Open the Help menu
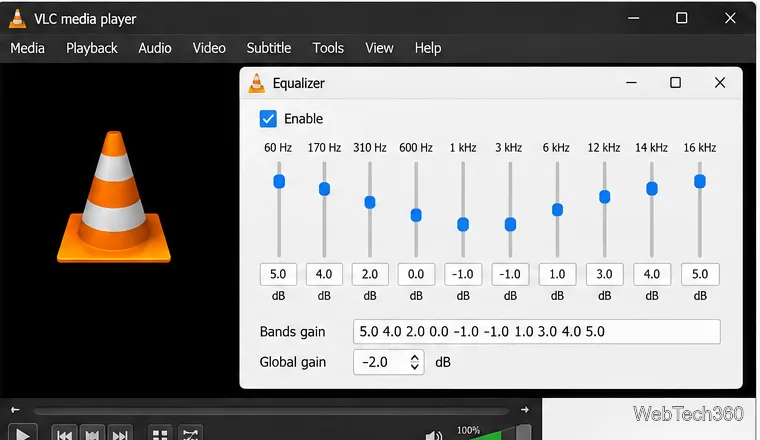 click(x=428, y=48)
